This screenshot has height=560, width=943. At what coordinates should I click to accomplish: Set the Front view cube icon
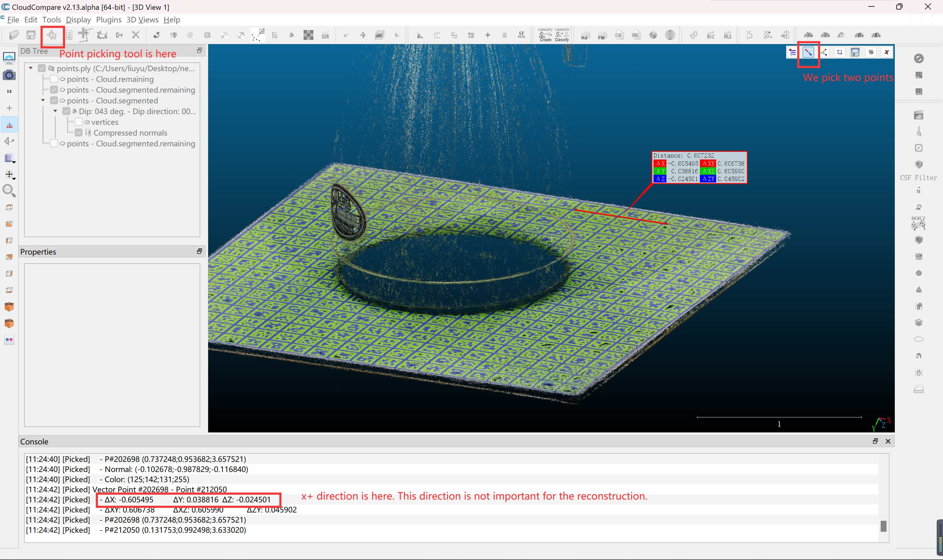pyautogui.click(x=9, y=306)
